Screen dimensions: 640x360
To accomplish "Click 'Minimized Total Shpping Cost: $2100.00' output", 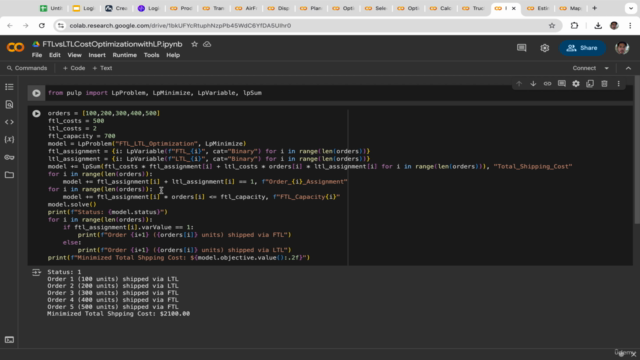I will pyautogui.click(x=118, y=314).
